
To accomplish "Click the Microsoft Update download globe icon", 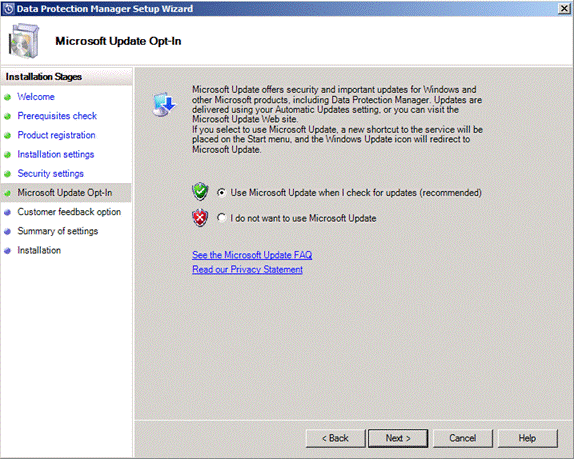I will (x=164, y=104).
